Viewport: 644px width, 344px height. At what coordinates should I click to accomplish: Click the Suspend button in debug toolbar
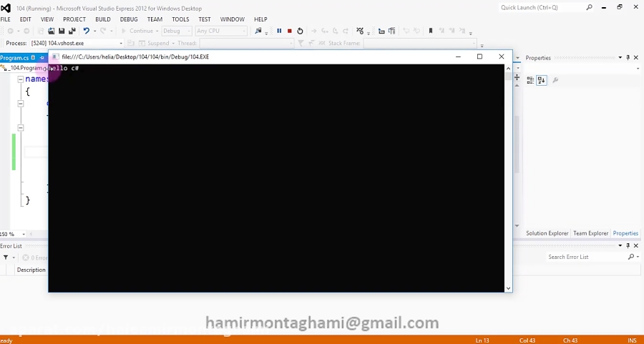[154, 43]
